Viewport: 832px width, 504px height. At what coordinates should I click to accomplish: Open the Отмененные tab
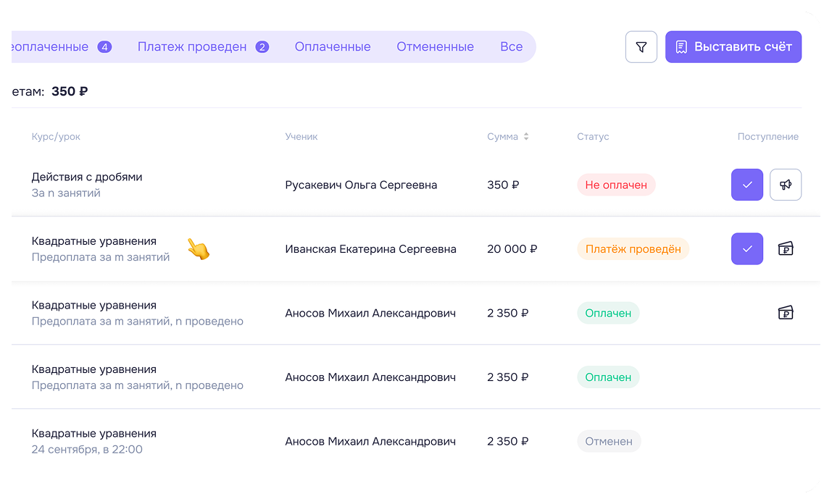(435, 47)
